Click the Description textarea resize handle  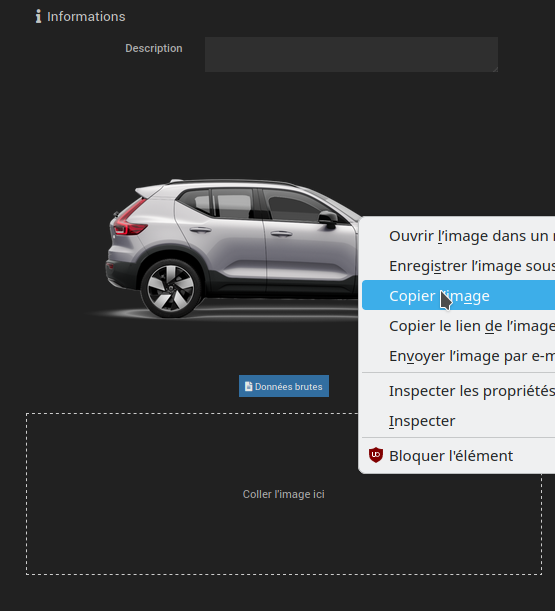point(495,69)
